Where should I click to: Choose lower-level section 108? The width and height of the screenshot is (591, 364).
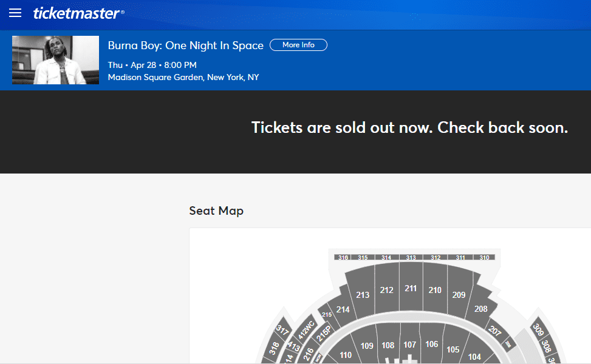click(388, 345)
